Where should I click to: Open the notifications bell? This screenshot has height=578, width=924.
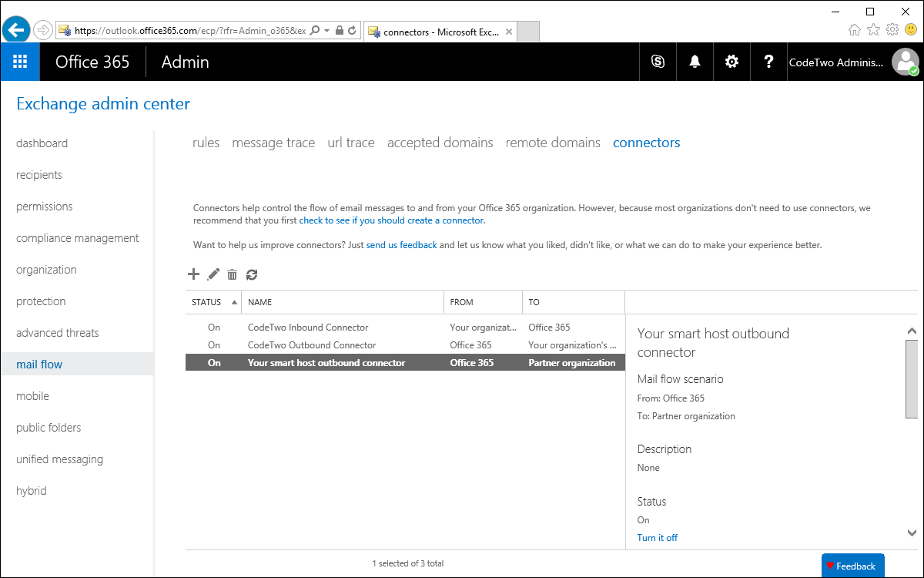point(695,62)
